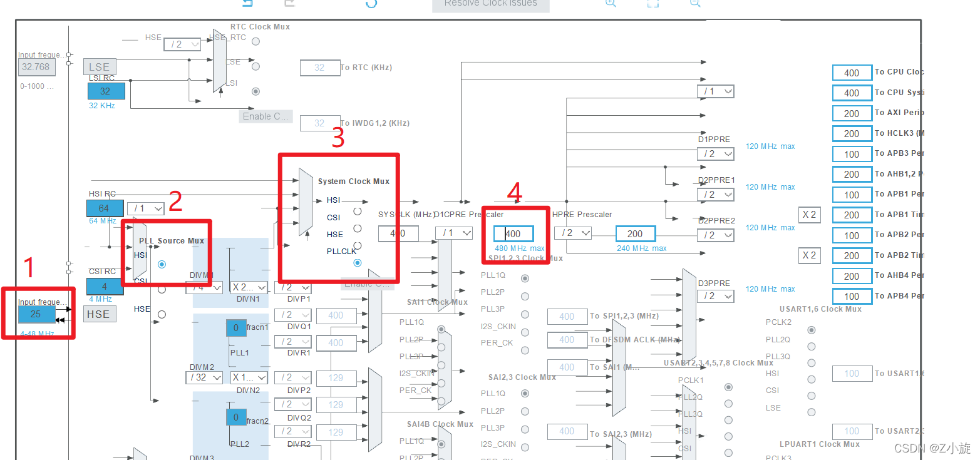The height and width of the screenshot is (460, 980).
Task: Select LSE source in RTC Clock Mux
Action: 255,66
